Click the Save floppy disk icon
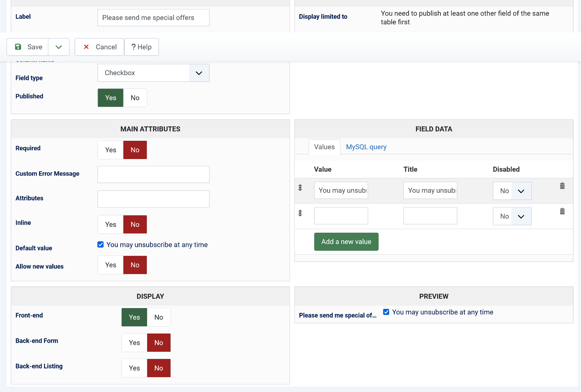 [18, 47]
